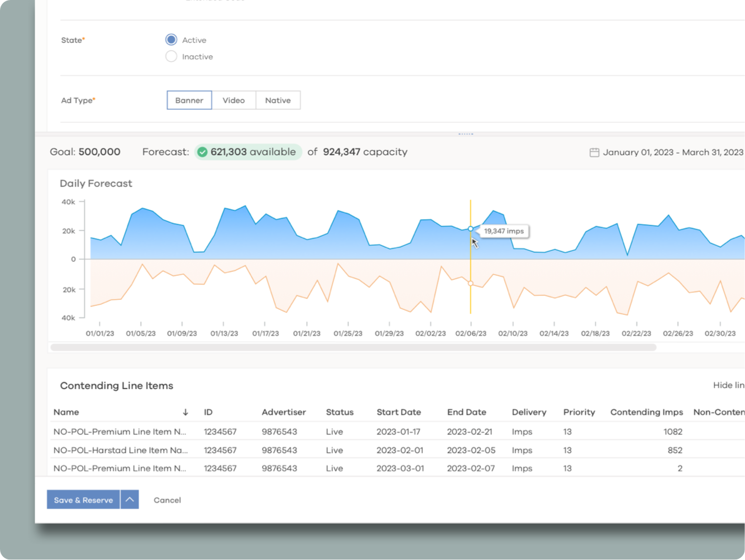Sort the table by the End Date column
The height and width of the screenshot is (560, 745).
[x=467, y=412]
